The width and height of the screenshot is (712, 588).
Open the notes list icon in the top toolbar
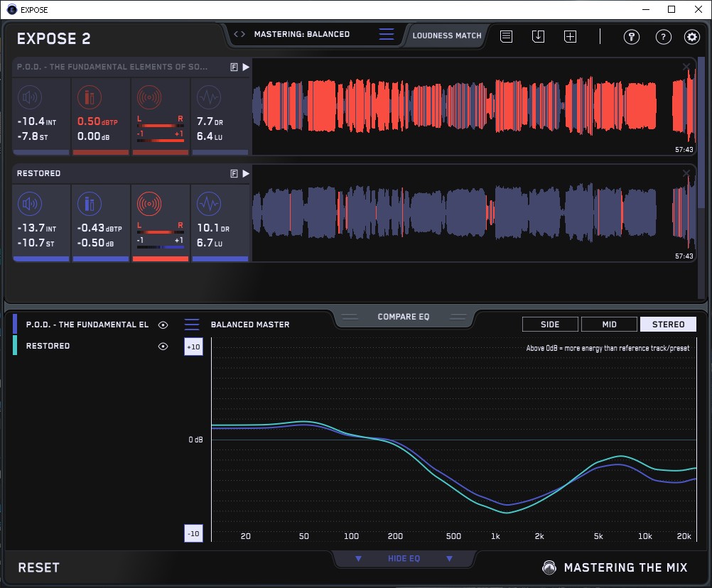tap(506, 36)
